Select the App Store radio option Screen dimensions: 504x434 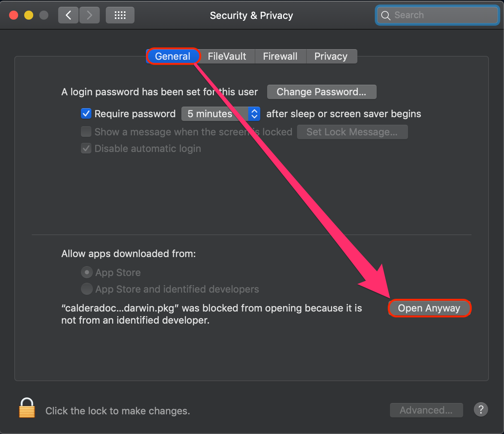coord(87,272)
